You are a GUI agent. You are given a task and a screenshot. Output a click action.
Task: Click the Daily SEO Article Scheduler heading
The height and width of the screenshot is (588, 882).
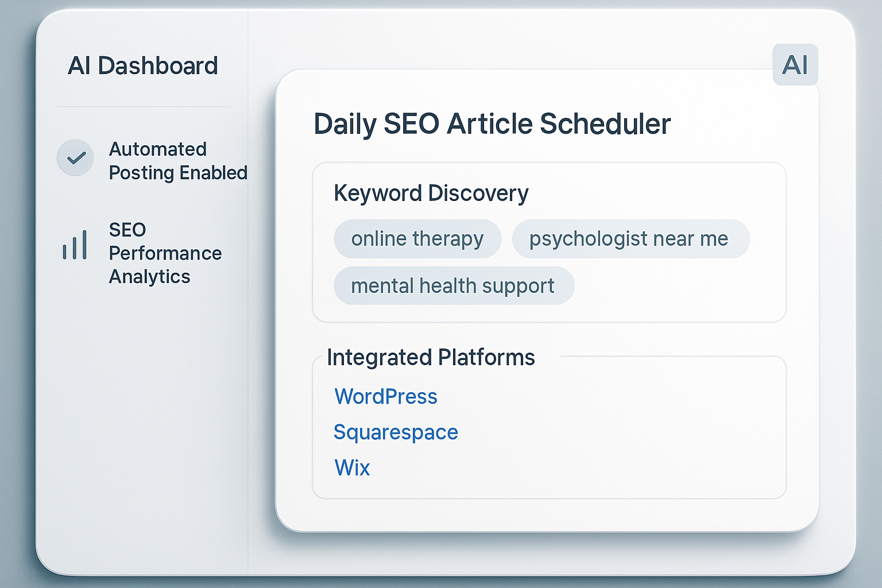(x=492, y=124)
